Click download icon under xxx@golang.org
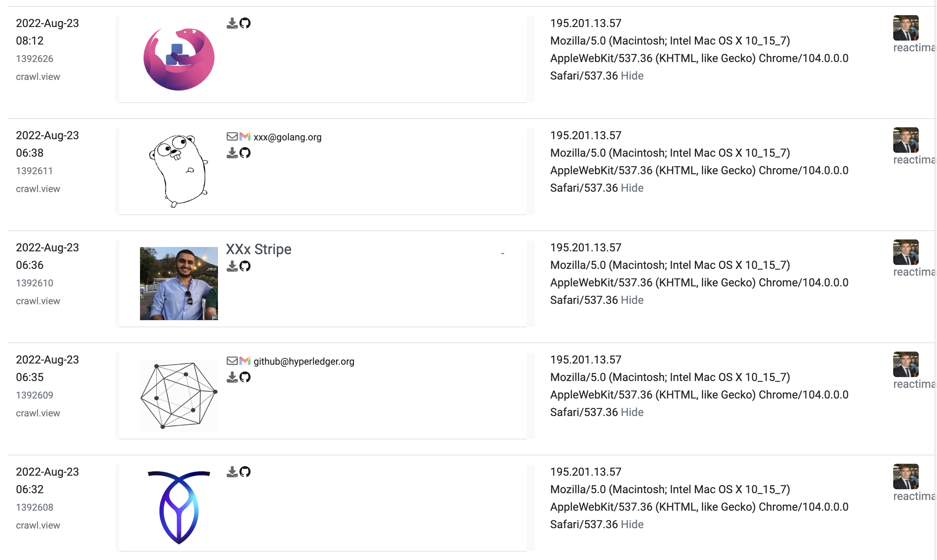937x560 pixels. coord(232,153)
